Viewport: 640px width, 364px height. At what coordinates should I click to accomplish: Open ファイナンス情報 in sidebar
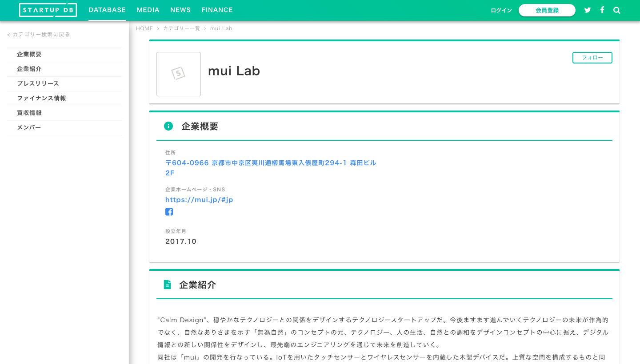click(x=64, y=98)
